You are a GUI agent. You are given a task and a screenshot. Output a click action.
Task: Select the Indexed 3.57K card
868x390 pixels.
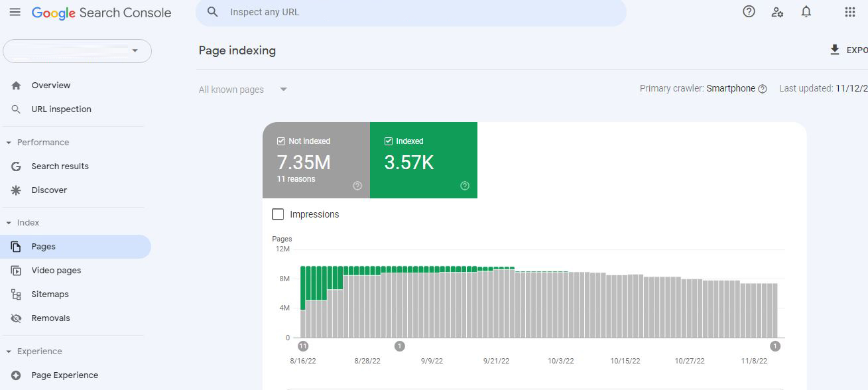[x=424, y=160]
